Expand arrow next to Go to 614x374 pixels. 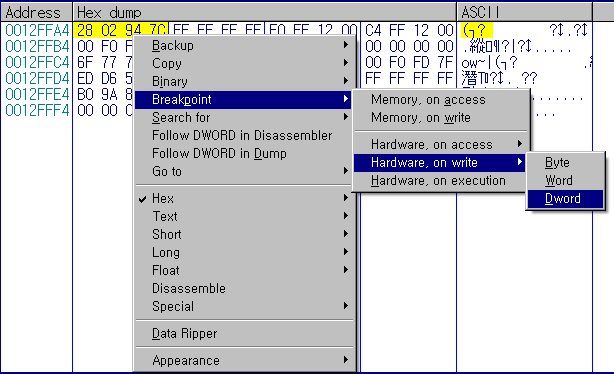point(346,171)
